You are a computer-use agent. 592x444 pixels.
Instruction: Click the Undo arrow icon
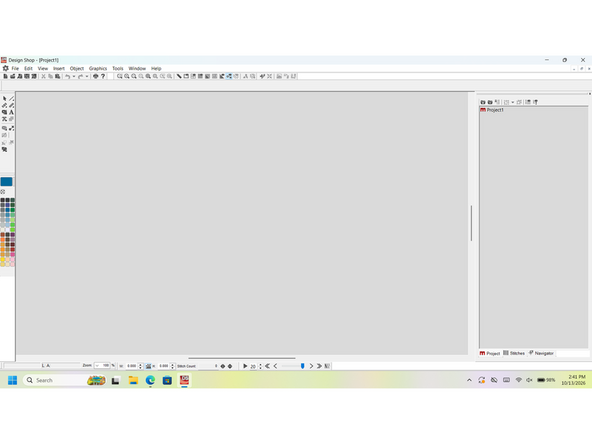pyautogui.click(x=67, y=76)
